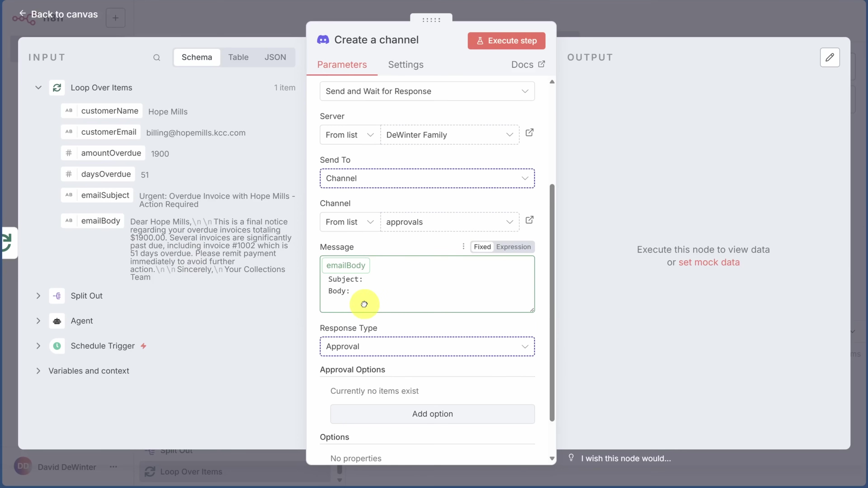
Task: Click the value billing@hopemills.kcc.com
Action: point(196,133)
